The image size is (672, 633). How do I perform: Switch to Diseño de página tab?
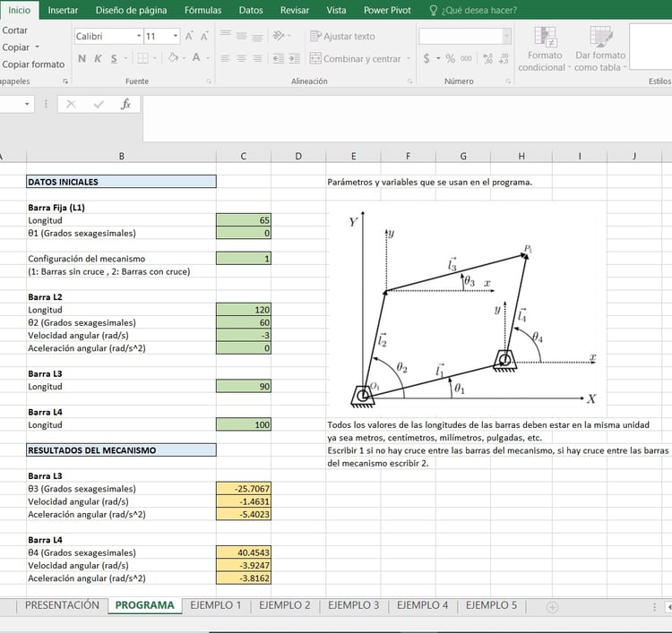[x=131, y=10]
